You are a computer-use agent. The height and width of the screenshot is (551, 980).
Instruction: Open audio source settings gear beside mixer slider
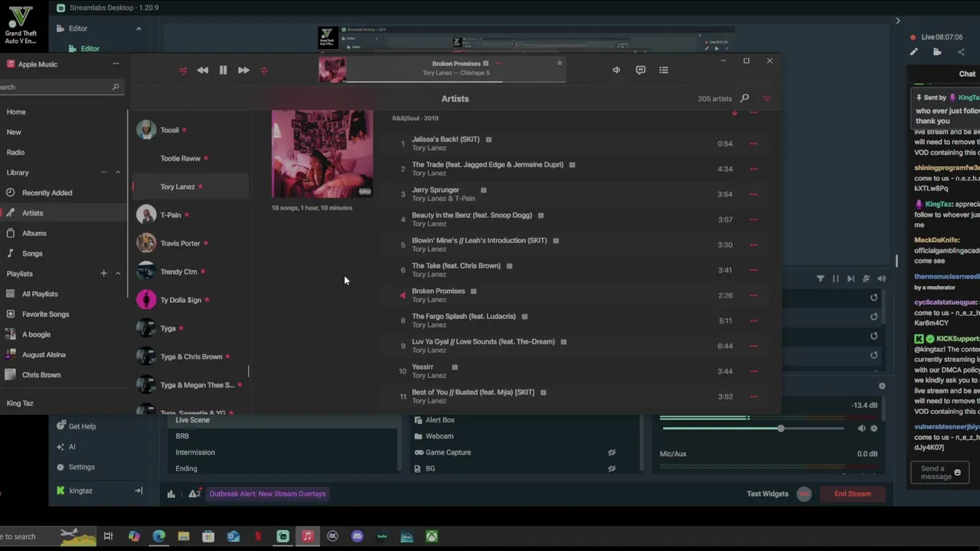click(874, 429)
